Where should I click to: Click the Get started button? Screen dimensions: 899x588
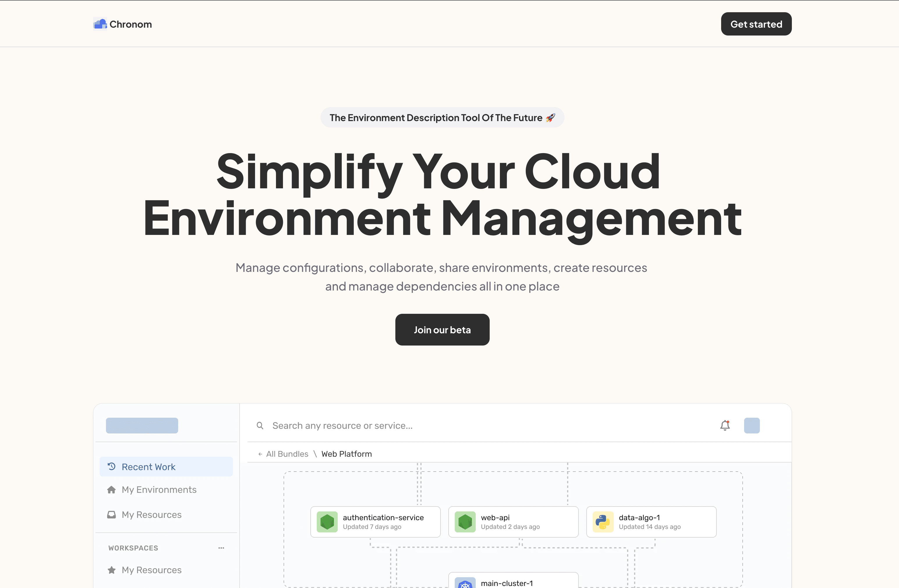756,24
